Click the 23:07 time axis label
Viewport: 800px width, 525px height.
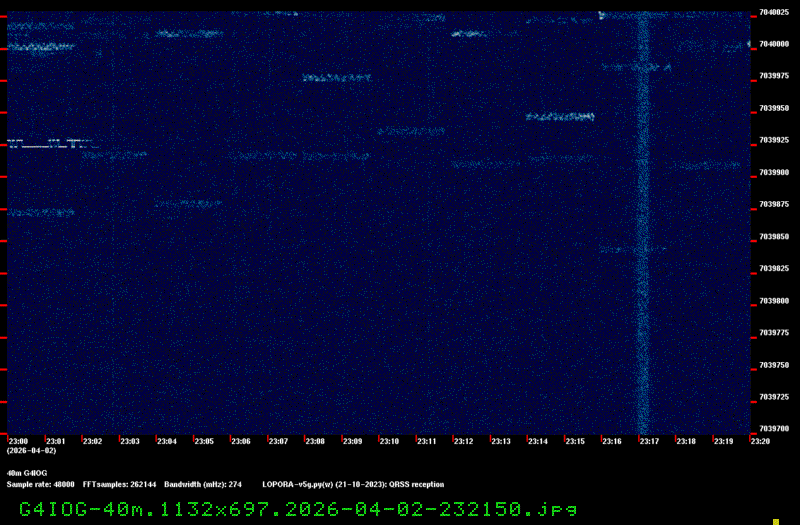point(278,441)
